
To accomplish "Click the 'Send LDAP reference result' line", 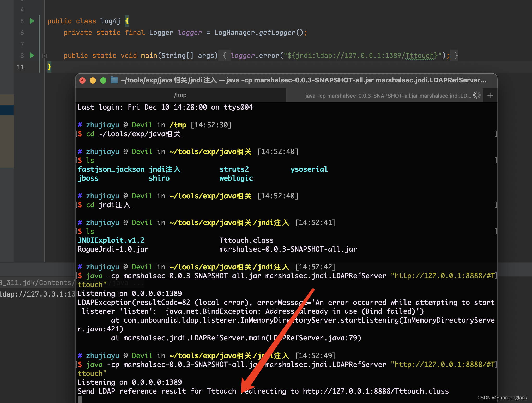I will coord(263,391).
